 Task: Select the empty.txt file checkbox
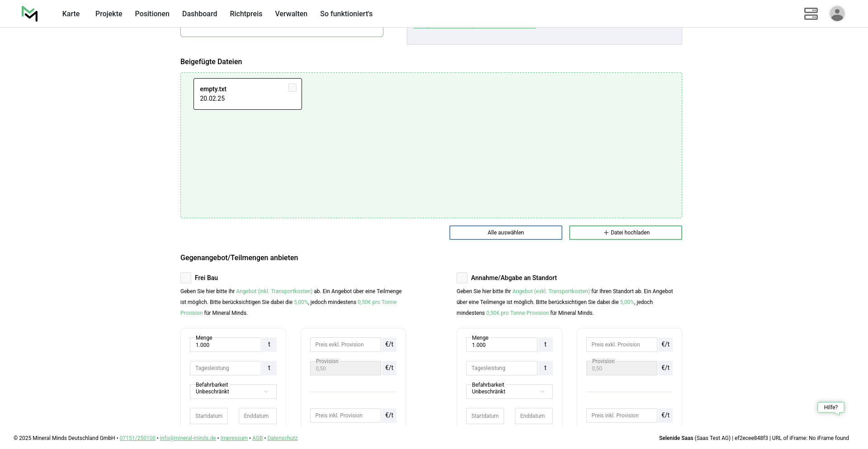pos(292,88)
